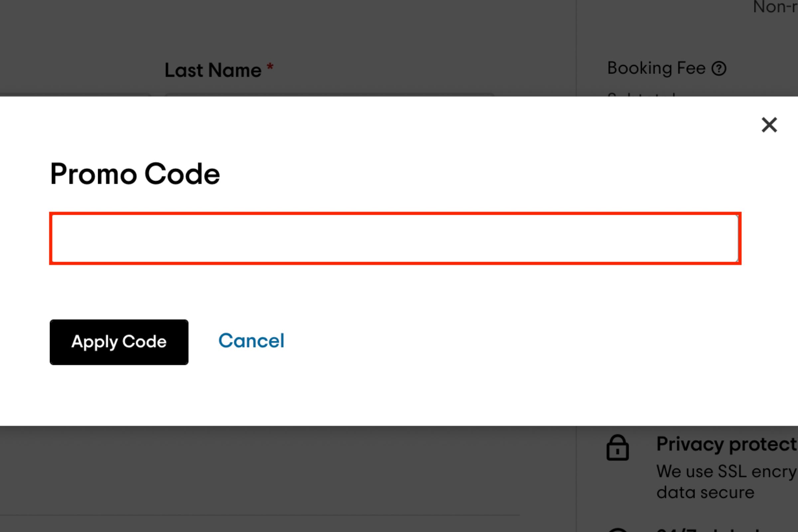The height and width of the screenshot is (532, 798).
Task: Click the partially hidden Subtotal line
Action: click(x=641, y=94)
